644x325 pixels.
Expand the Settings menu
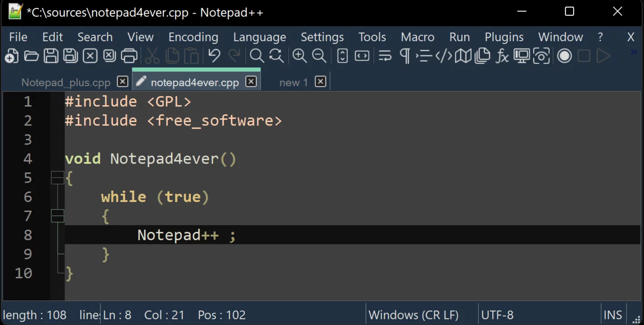[323, 37]
